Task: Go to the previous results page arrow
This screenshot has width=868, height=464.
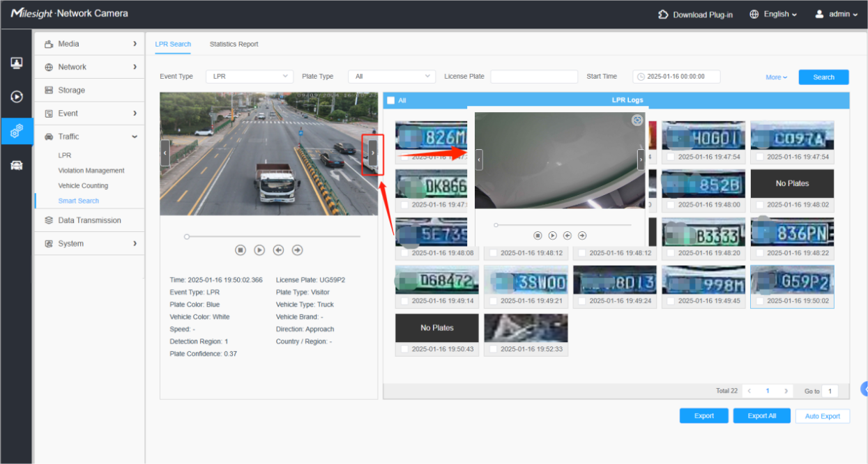Action: [749, 392]
